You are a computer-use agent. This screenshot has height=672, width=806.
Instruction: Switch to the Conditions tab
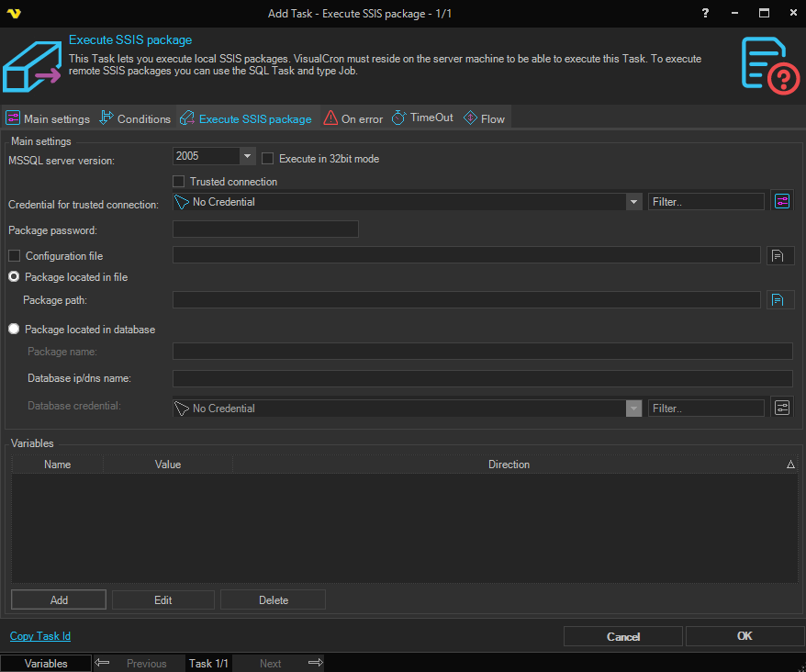[135, 119]
